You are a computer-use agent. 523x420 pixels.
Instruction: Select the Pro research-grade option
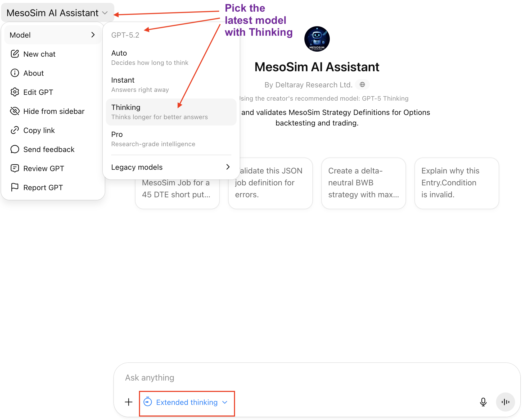point(171,139)
